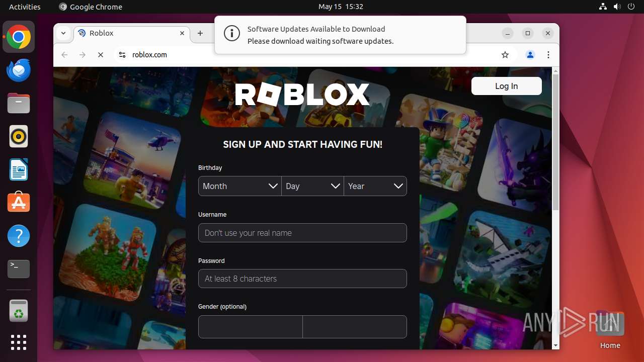Open the Activities overview
Screen dimensions: 644x362
25,7
